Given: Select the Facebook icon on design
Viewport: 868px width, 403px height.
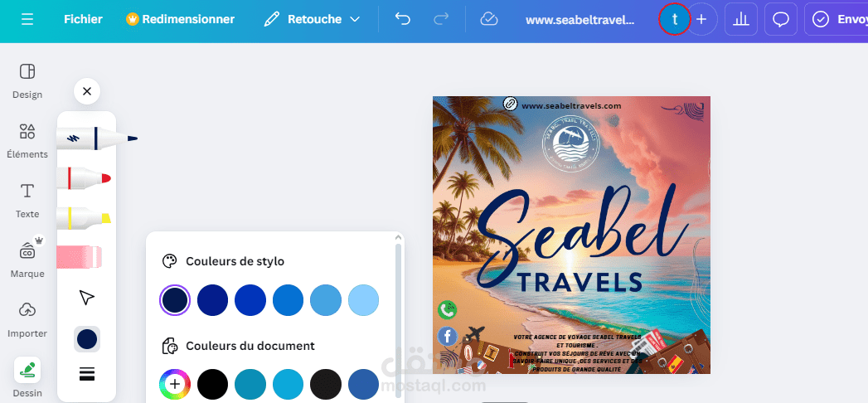Looking at the screenshot, I should coord(448,336).
